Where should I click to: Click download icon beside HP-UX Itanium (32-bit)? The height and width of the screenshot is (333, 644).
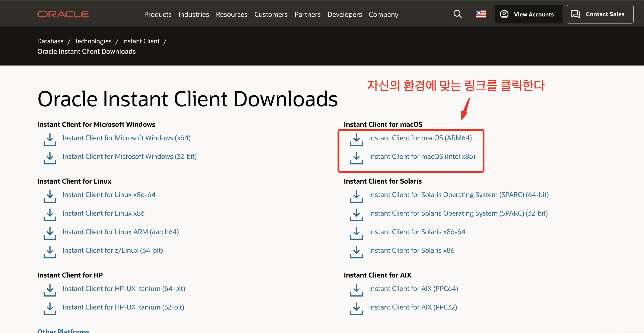coord(50,308)
